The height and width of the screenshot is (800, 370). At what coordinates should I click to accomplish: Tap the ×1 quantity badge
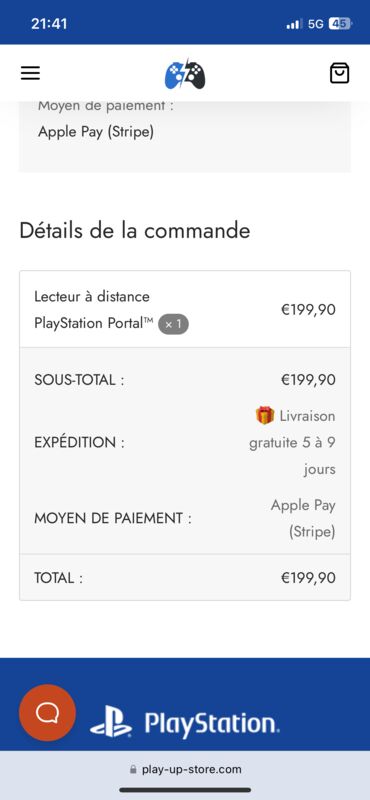point(173,324)
